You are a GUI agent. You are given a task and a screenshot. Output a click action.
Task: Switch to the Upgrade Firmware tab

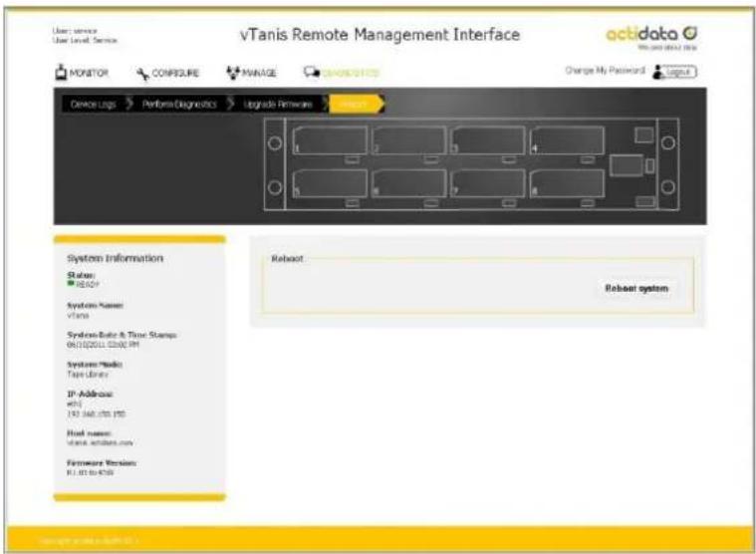278,105
